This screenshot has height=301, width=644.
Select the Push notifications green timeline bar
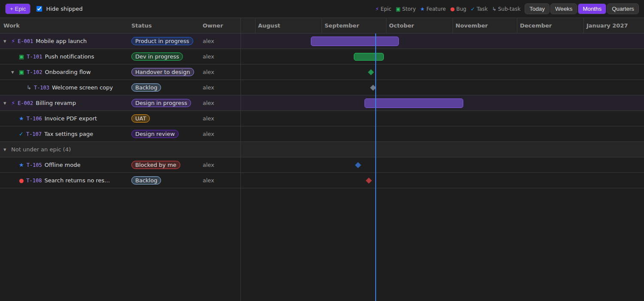pyautogui.click(x=369, y=57)
